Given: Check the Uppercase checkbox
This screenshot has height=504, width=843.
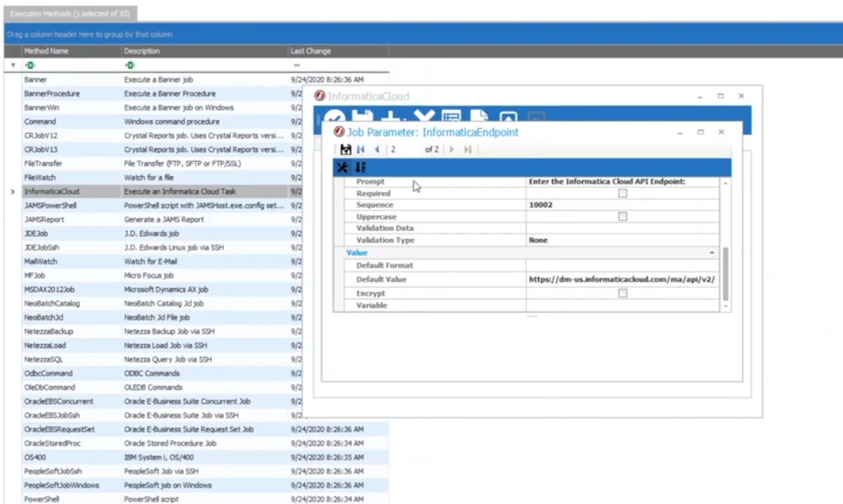Looking at the screenshot, I should [622, 216].
